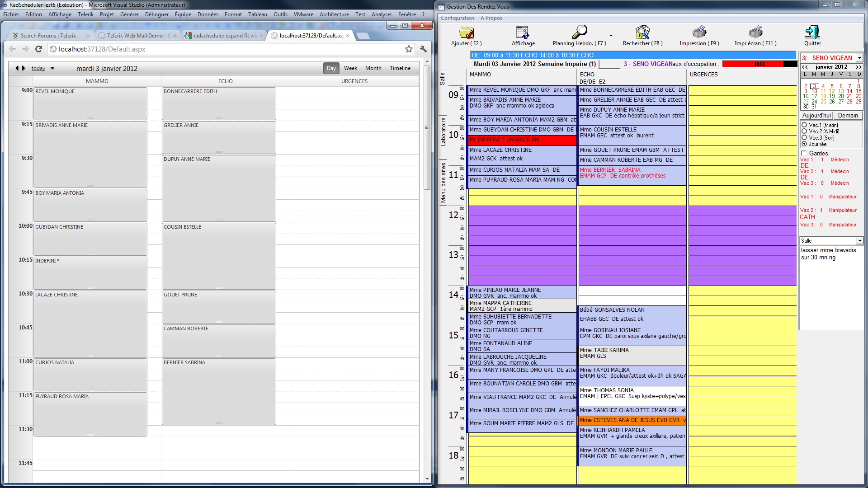Click Planning Hebdo magnifier icon
This screenshot has height=488, width=868.
(579, 33)
